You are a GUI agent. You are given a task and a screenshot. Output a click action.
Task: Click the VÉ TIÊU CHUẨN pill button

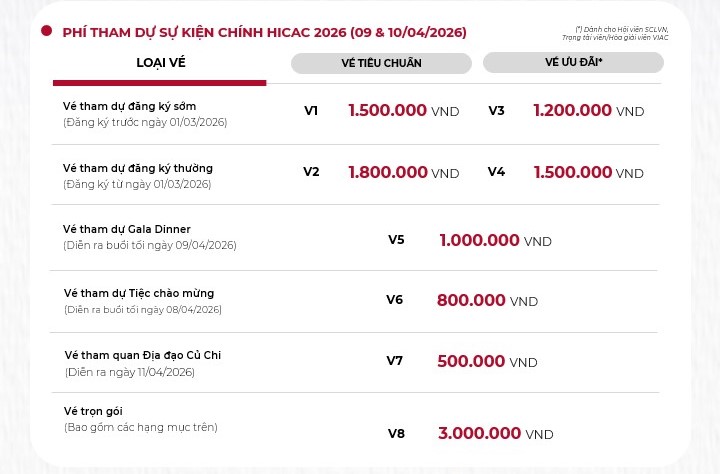(x=381, y=63)
